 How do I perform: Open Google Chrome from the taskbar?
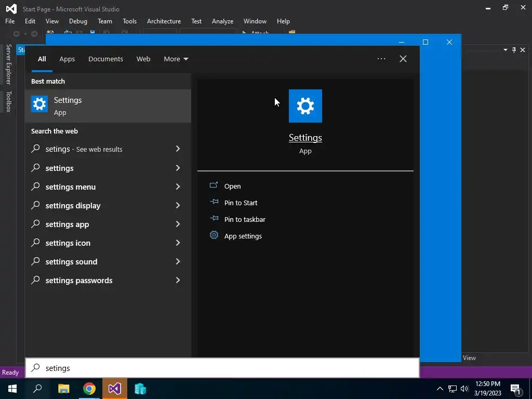pos(89,389)
